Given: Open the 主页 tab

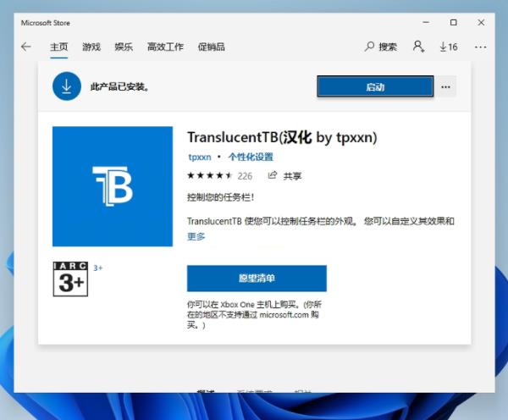Looking at the screenshot, I should [59, 47].
